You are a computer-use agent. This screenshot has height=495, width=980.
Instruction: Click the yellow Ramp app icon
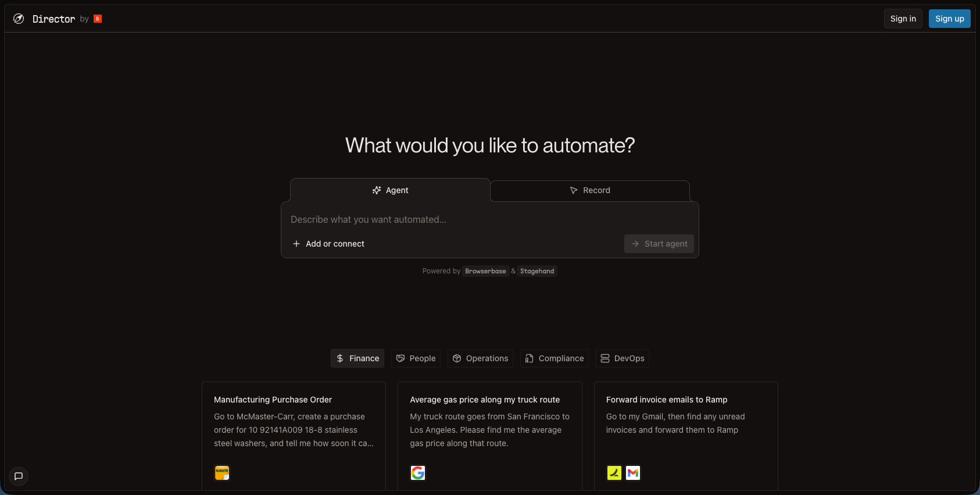(x=614, y=473)
